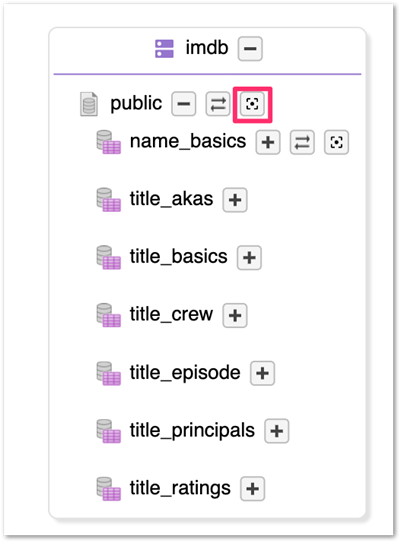This screenshot has height=542, width=400.
Task: Click the swap arrows icon beside name_basics
Action: point(302,142)
